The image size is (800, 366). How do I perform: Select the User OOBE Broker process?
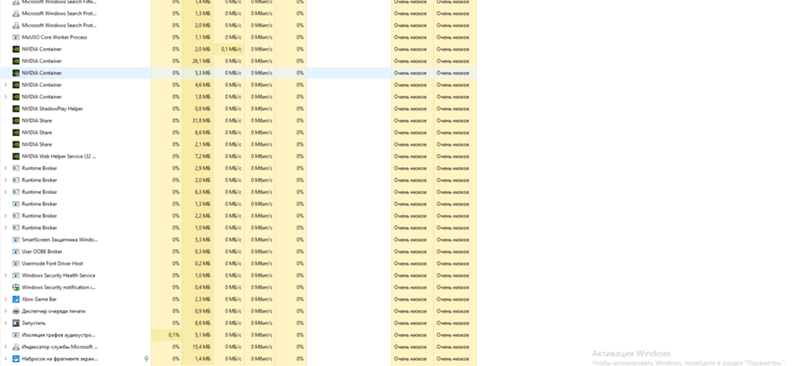238,252
